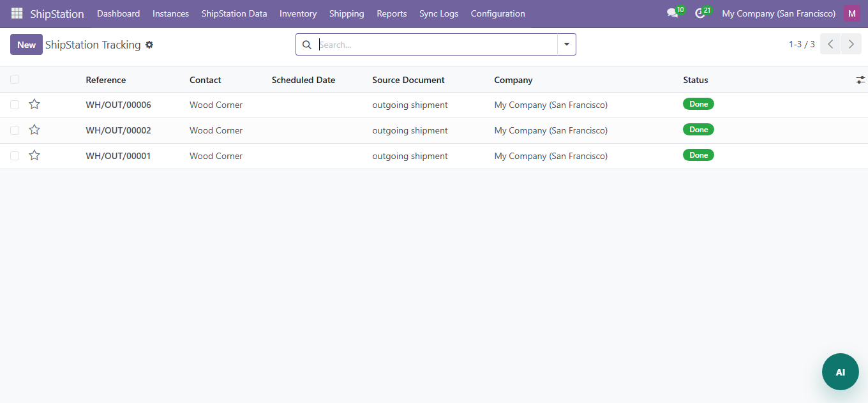Open the activities clock icon

click(x=700, y=13)
